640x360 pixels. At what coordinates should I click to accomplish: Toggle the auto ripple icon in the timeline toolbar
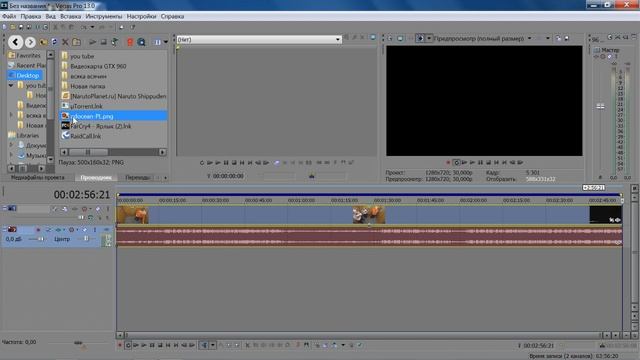tap(333, 345)
